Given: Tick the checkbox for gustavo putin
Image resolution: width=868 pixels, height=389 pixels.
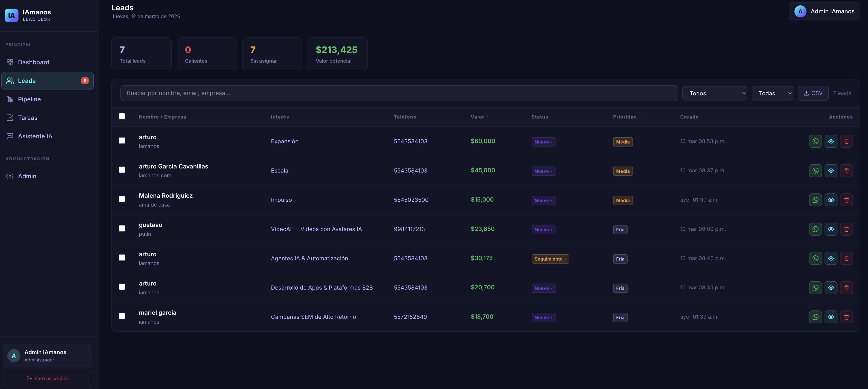Looking at the screenshot, I should click(x=122, y=228).
